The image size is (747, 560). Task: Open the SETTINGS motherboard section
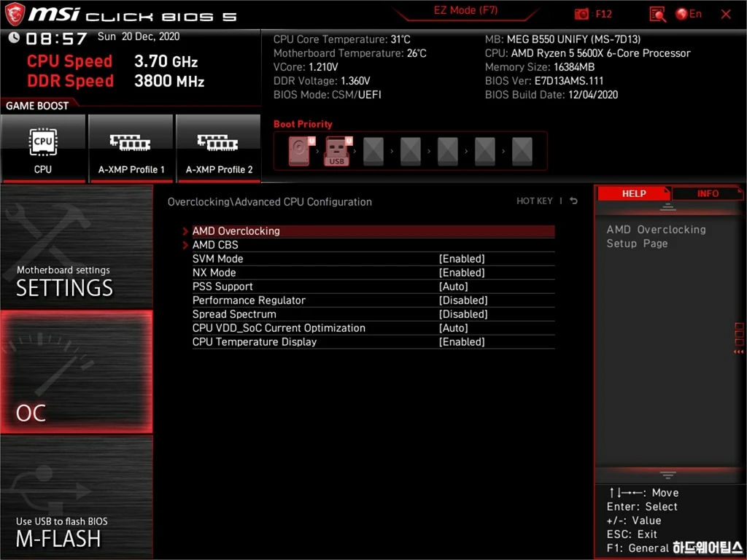pyautogui.click(x=76, y=246)
